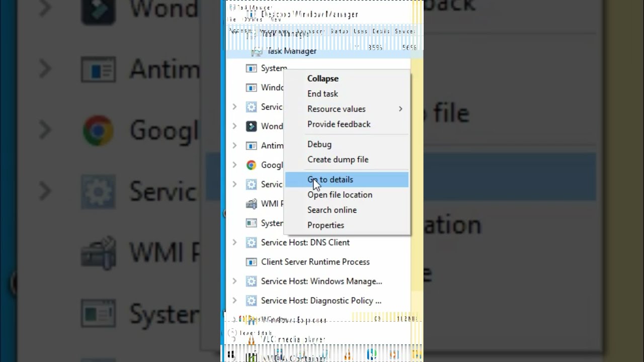Screen dimensions: 644x362
Task: Click the "Service Host: Windows Manage..." label
Action: pos(321,281)
